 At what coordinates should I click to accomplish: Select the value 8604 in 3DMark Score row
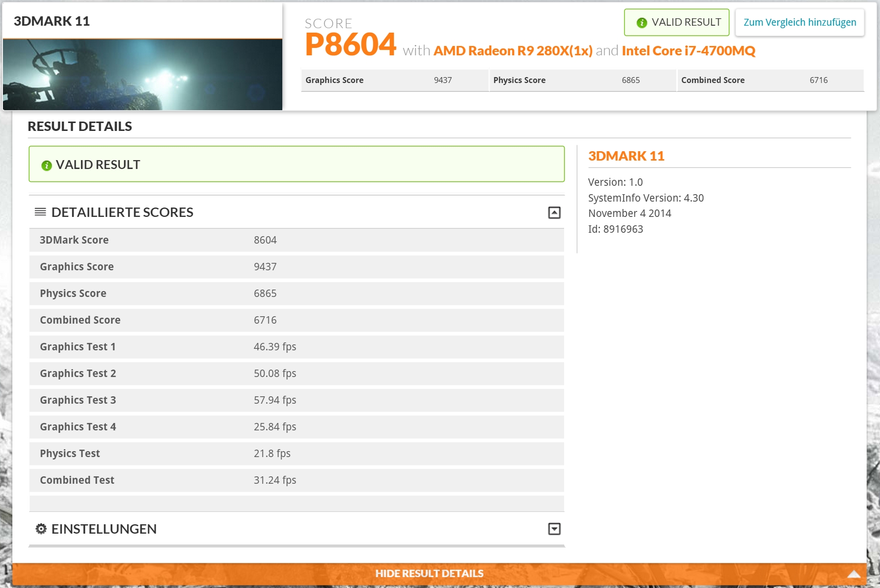point(265,240)
